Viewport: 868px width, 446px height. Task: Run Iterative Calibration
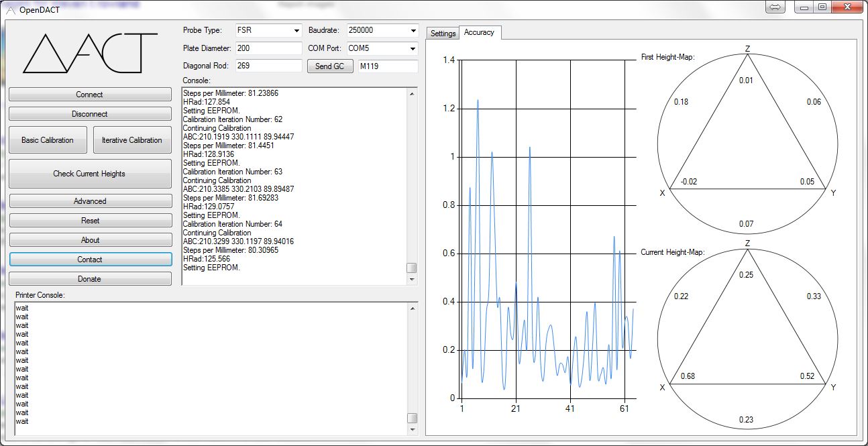point(132,140)
